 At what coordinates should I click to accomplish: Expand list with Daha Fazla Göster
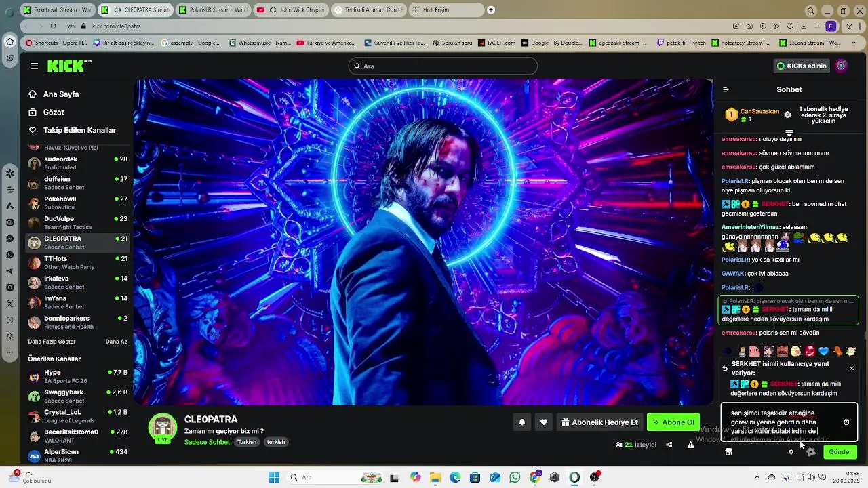(52, 342)
